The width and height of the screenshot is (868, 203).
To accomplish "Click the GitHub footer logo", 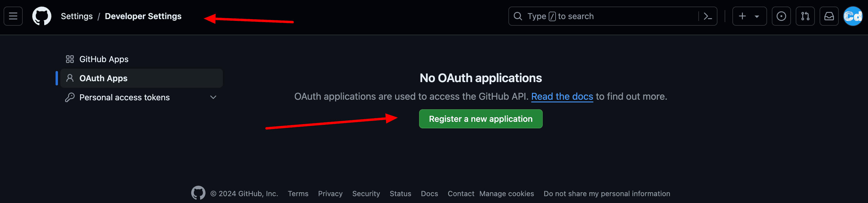I will (198, 193).
